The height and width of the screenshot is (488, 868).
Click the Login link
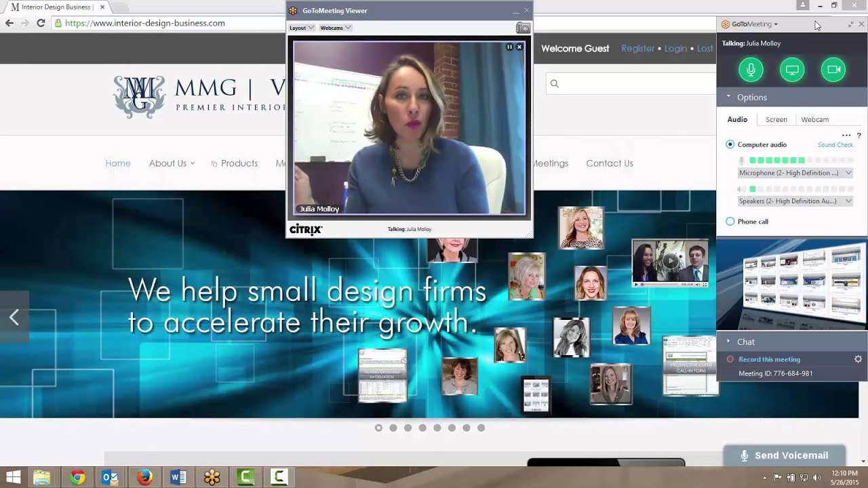pyautogui.click(x=675, y=49)
